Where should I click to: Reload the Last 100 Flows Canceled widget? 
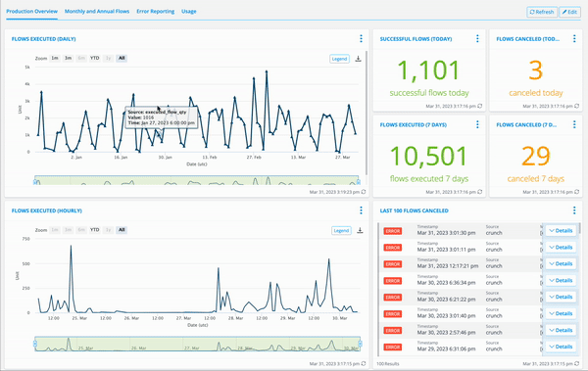tap(577, 363)
